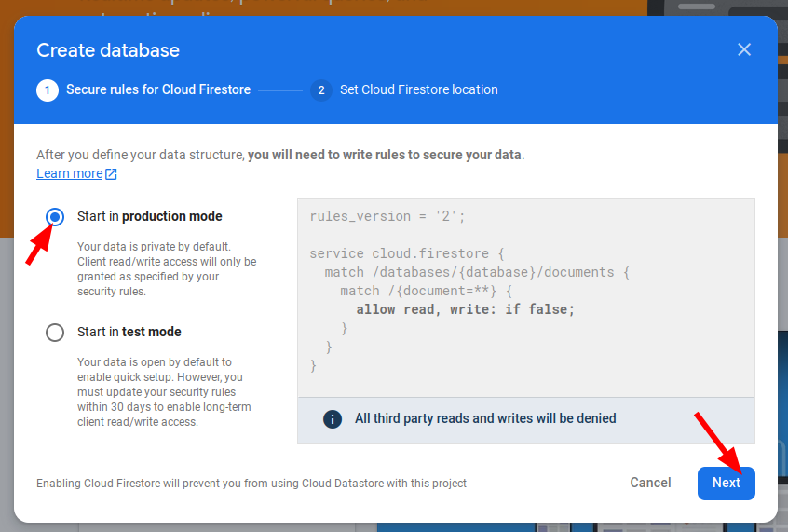Click the 'Start in test mode' label text

pos(129,332)
